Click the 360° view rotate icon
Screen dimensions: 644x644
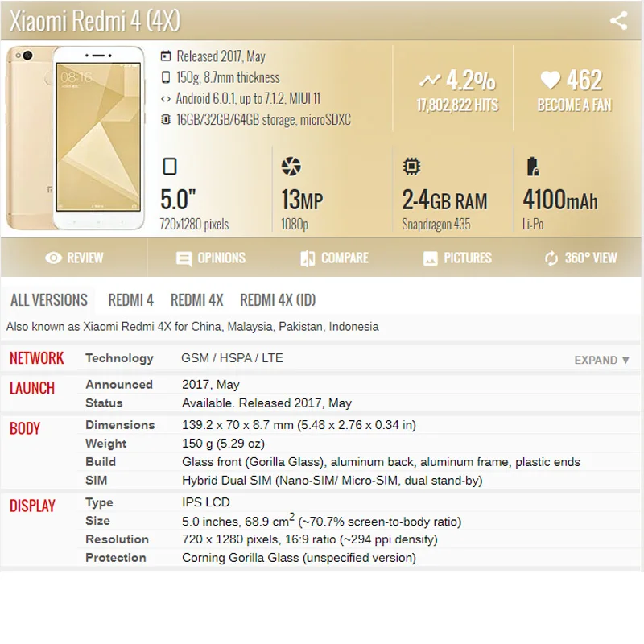pyautogui.click(x=551, y=258)
